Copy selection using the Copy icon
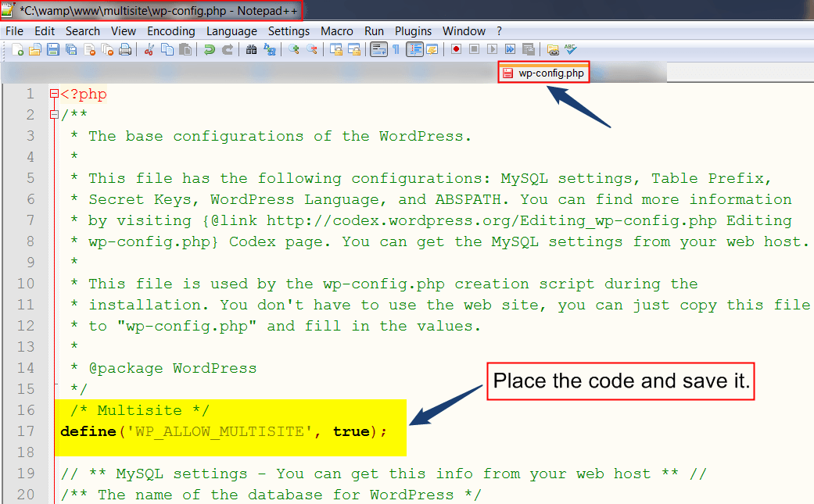This screenshot has height=504, width=814. [x=167, y=50]
